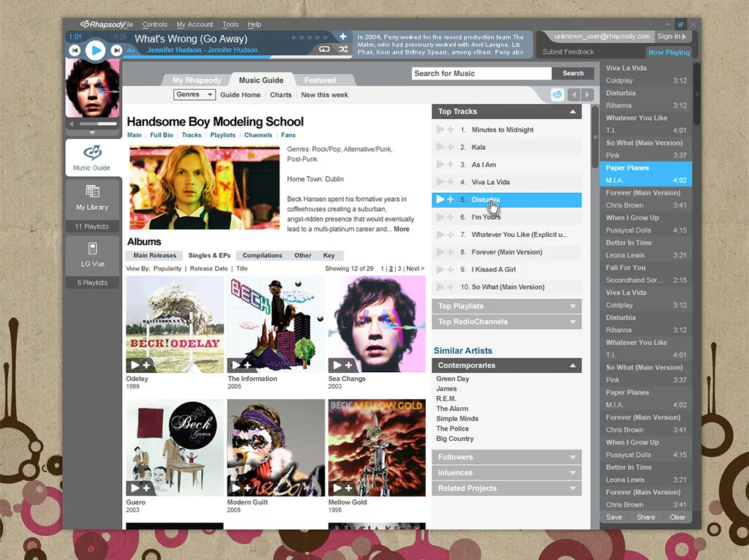Add current song with the plus icon

click(x=342, y=37)
